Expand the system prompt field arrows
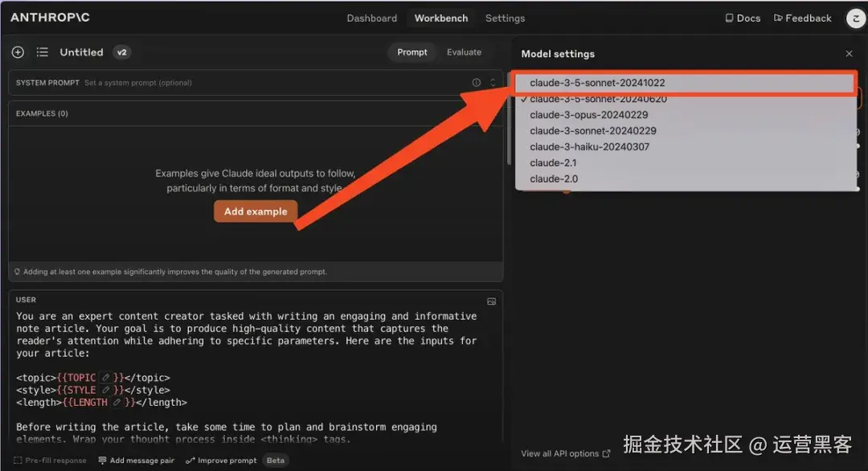The height and width of the screenshot is (471, 868). (x=493, y=83)
